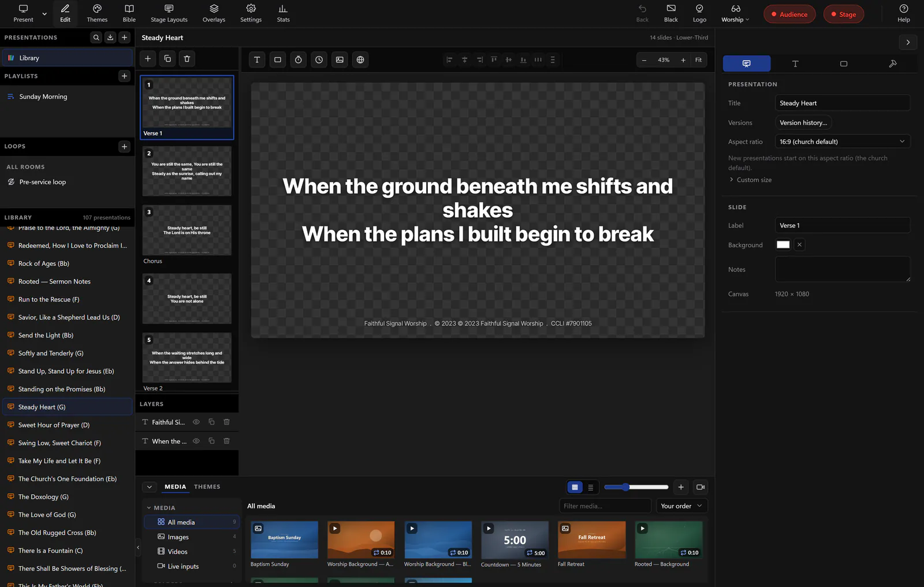Click the Filter media input field

(x=605, y=506)
